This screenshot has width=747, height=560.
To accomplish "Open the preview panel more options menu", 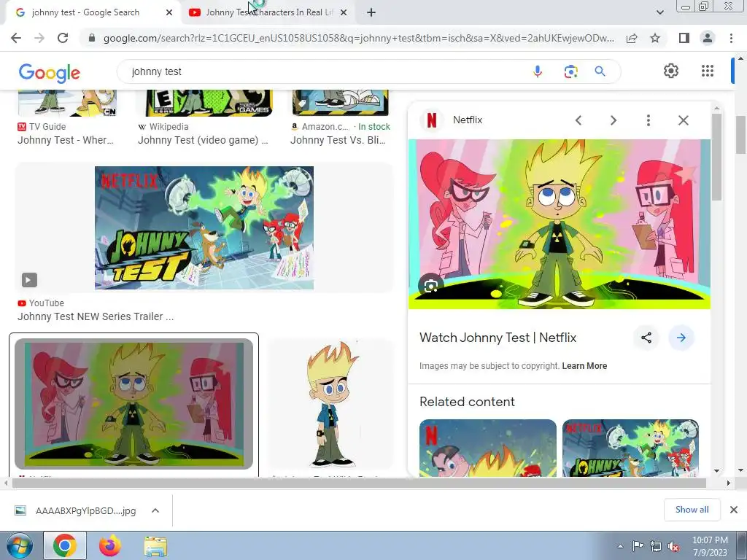I will click(648, 120).
